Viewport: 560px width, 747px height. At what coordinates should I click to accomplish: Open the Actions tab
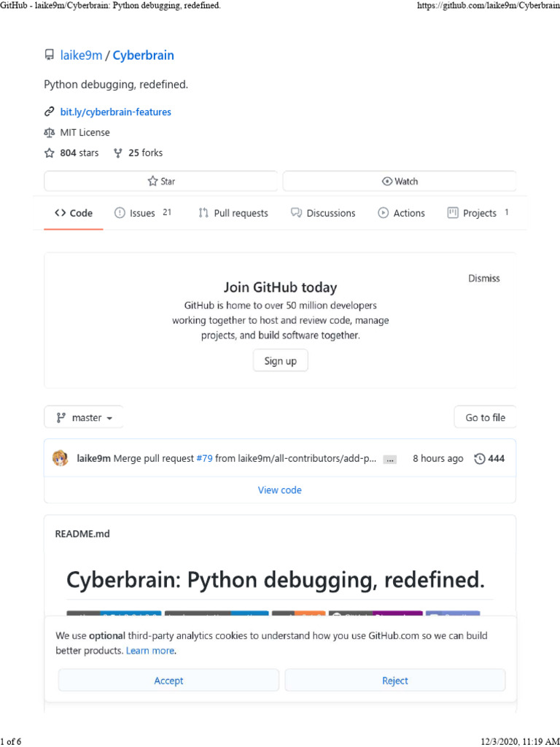(401, 213)
